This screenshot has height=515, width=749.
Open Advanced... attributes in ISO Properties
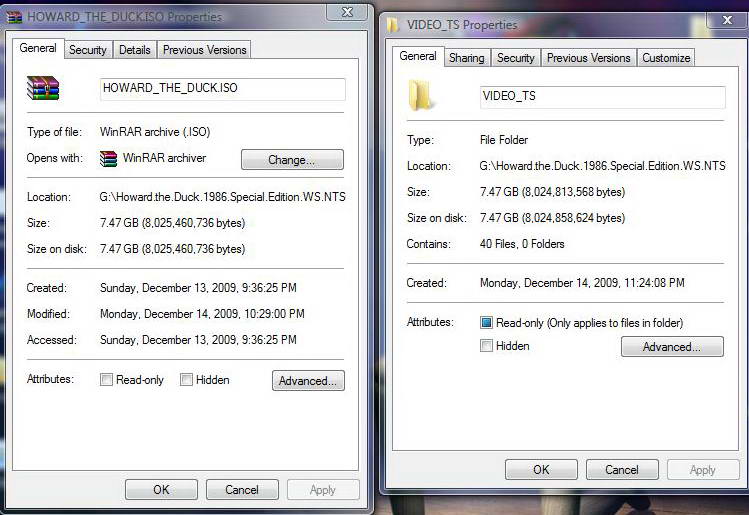pos(308,381)
